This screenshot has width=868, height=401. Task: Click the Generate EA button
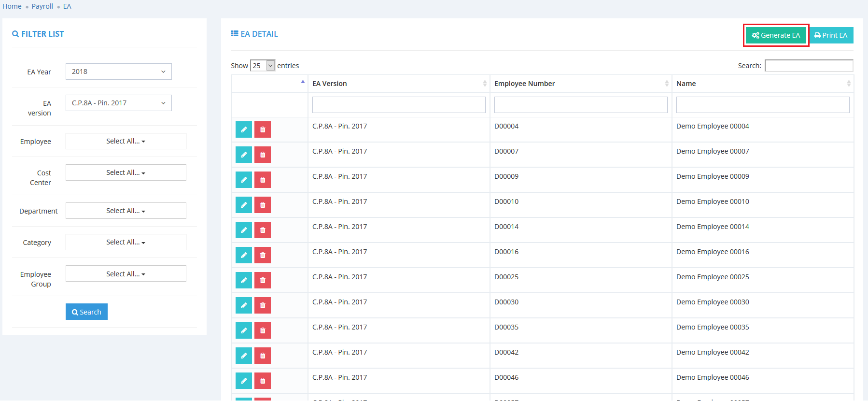776,35
